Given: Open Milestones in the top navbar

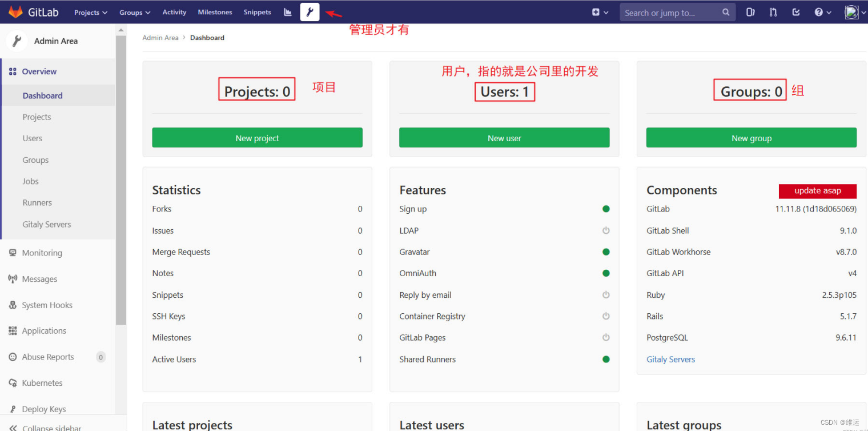Looking at the screenshot, I should tap(215, 12).
